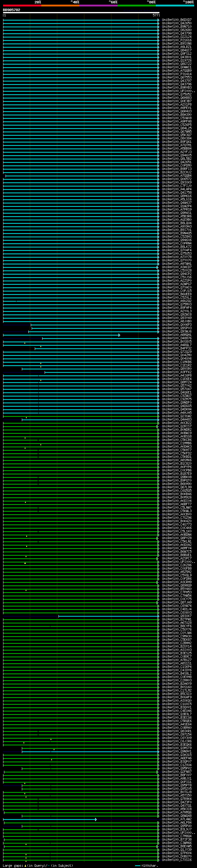Open UniRef100_Q231W2 entry

point(177,417)
